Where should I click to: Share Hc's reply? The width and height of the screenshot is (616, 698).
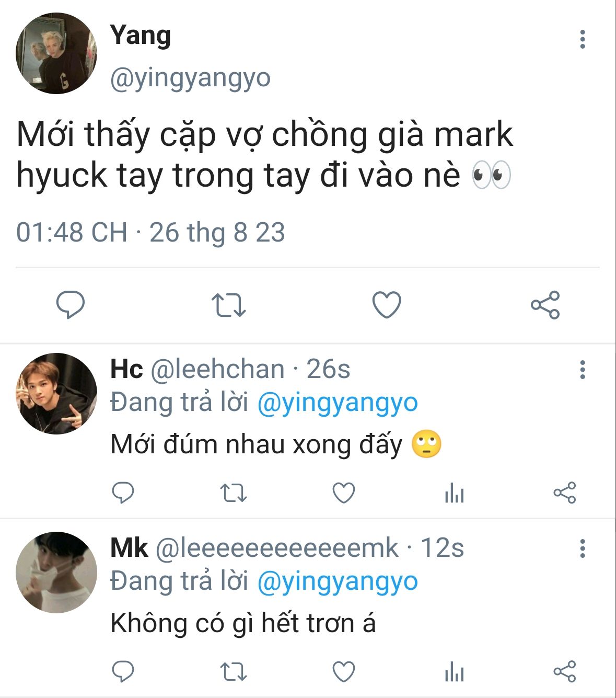[x=565, y=493]
